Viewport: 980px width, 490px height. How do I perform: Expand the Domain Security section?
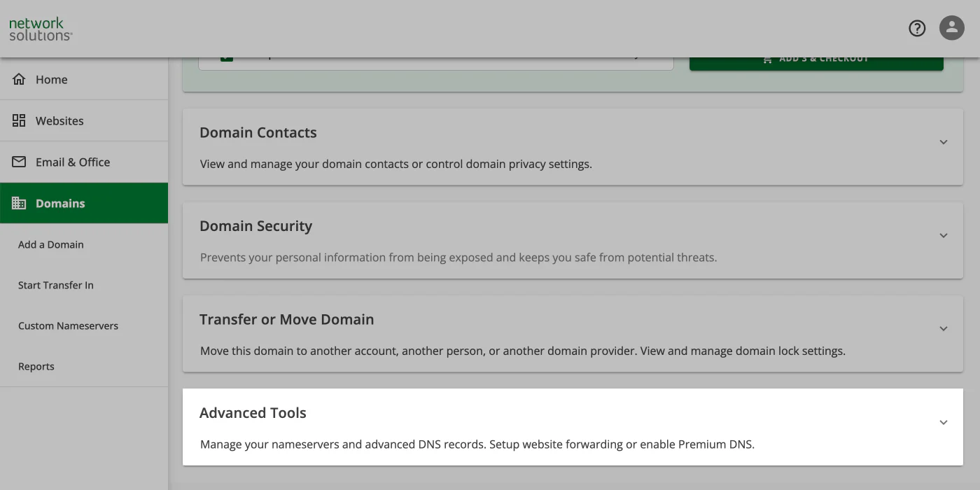(x=943, y=235)
